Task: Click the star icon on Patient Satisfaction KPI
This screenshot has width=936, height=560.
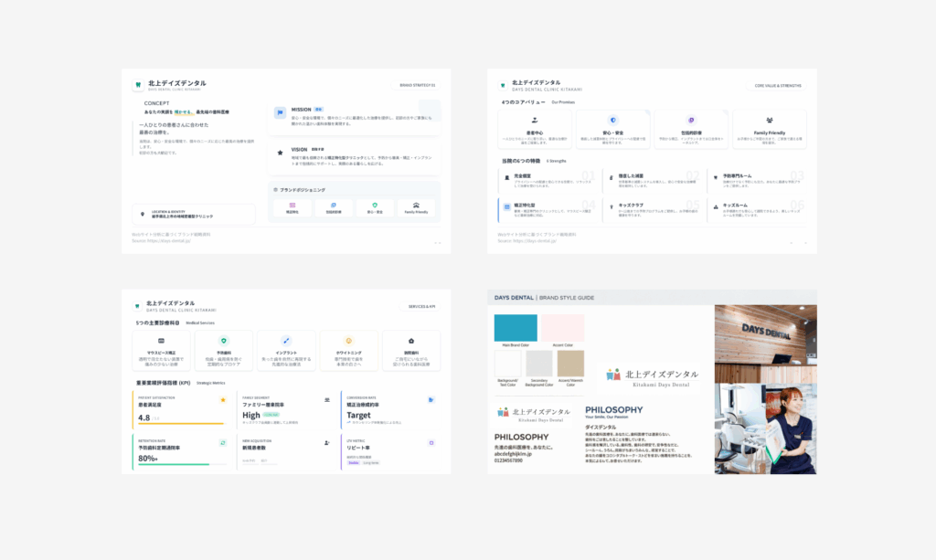Action: coord(222,399)
